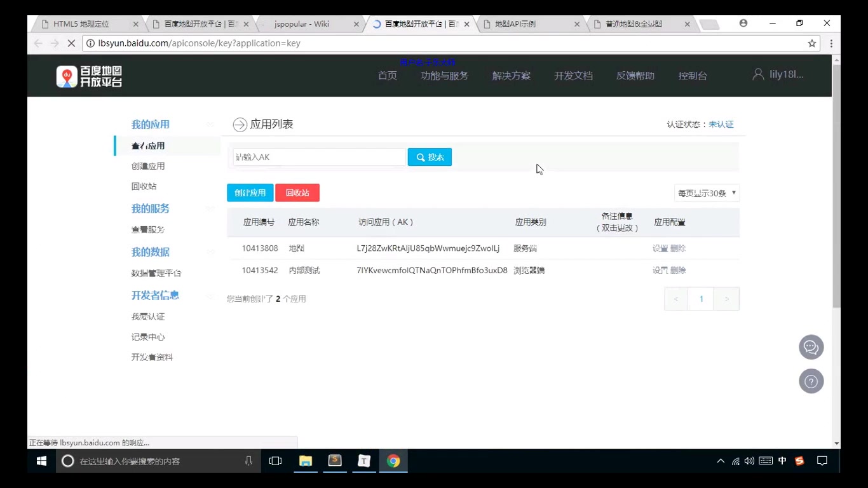Viewport: 868px width, 488px height.
Task: Switch to Chrome in the taskbar
Action: coord(393,461)
